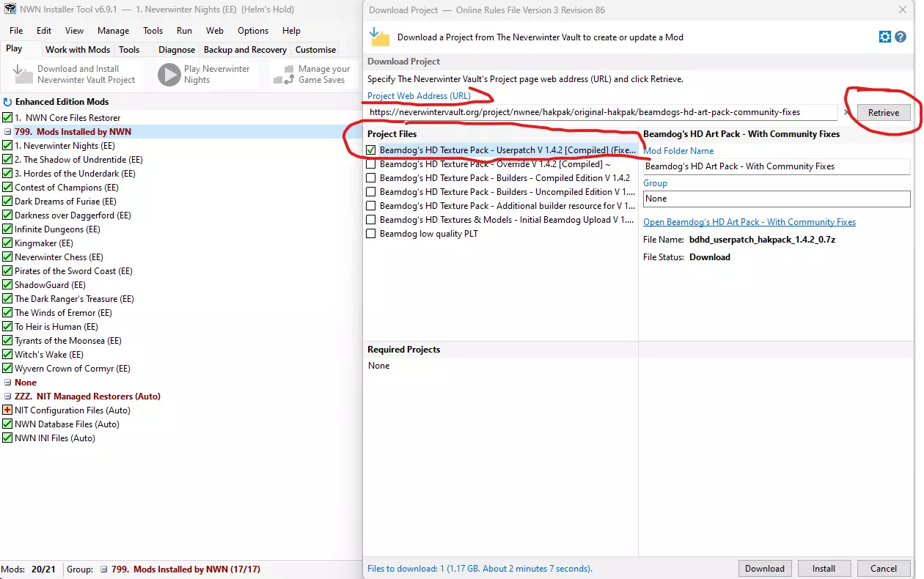Open settings gear in Download Project dialog
The width and height of the screenshot is (924, 579).
[x=885, y=37]
